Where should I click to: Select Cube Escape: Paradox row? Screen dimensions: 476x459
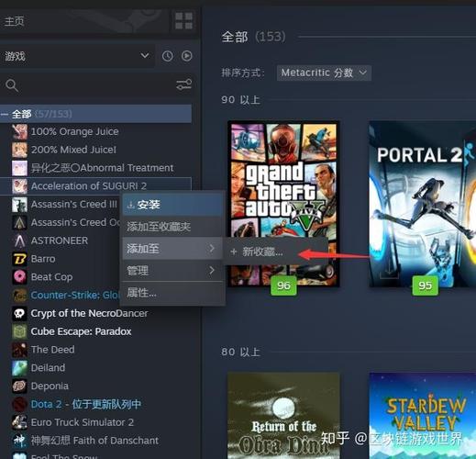point(95,331)
